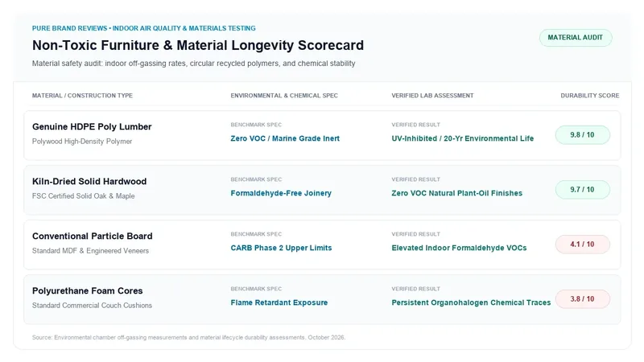Click the Environmental & Chemical Spec header
The height and width of the screenshot is (362, 644).
(x=284, y=96)
